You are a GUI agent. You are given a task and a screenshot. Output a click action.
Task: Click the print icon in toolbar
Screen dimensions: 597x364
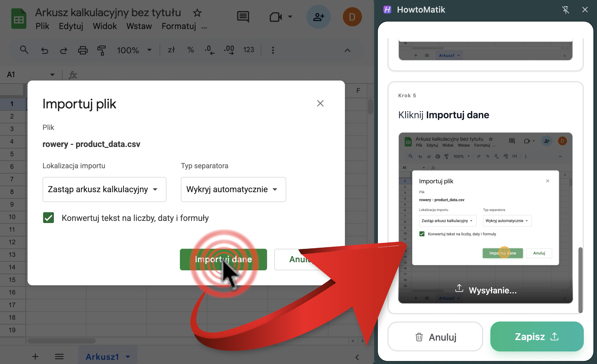pyautogui.click(x=83, y=50)
